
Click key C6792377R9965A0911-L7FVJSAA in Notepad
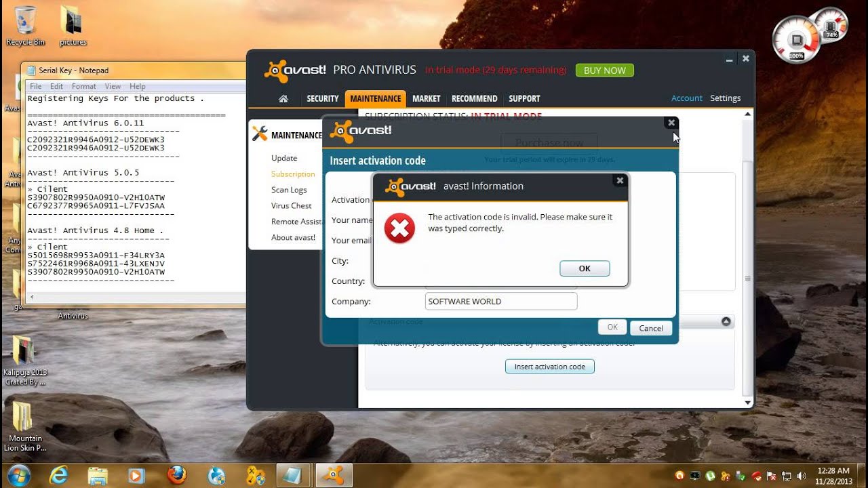(96, 205)
